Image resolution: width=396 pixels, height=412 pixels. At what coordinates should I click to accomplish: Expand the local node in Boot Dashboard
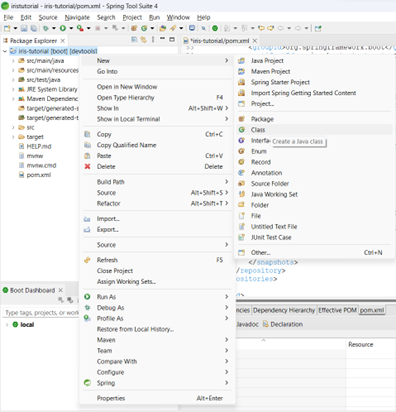(x=7, y=325)
